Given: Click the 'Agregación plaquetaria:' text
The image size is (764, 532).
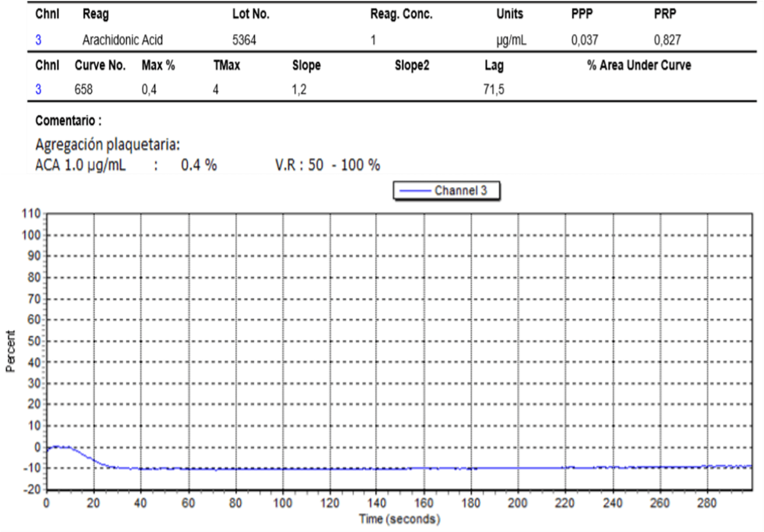Looking at the screenshot, I should click(108, 144).
